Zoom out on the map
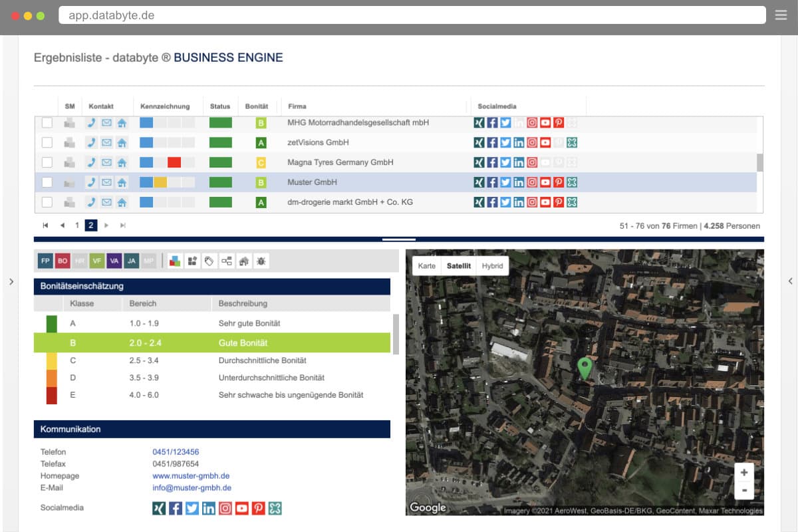 (x=744, y=491)
